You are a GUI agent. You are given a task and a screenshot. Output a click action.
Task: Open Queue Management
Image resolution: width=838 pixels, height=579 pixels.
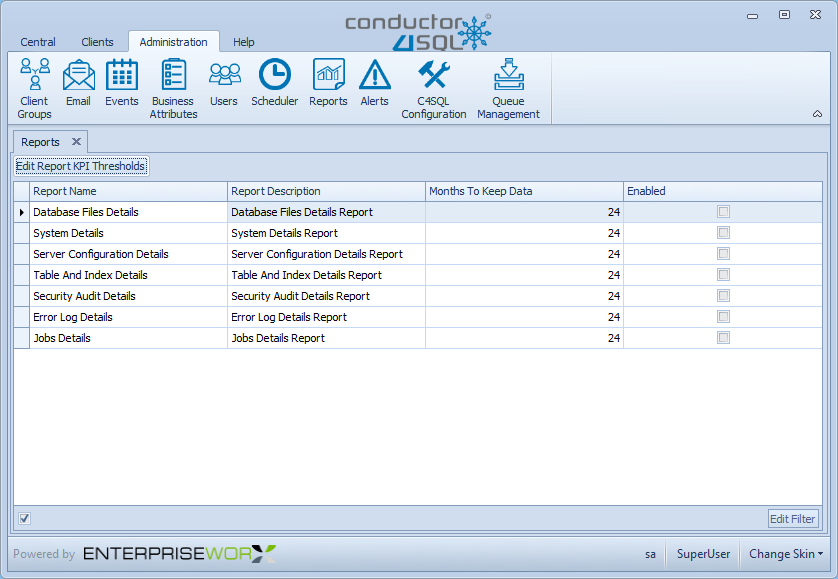tap(508, 89)
